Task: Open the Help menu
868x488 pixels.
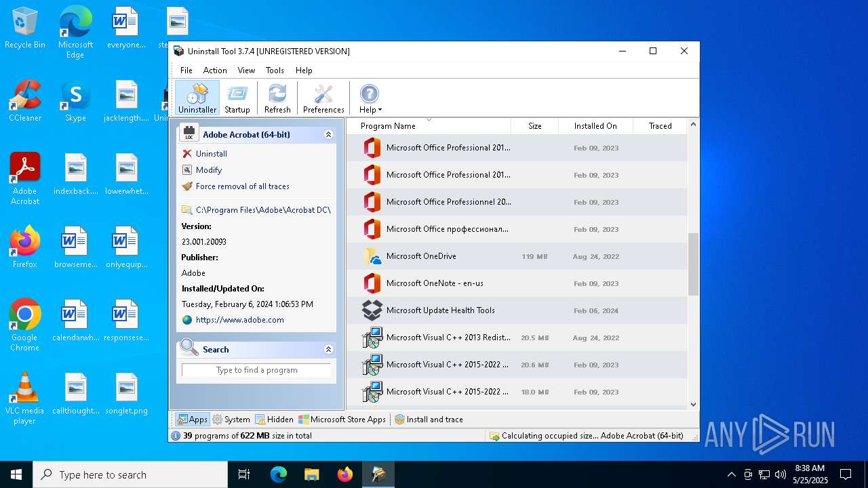Action: pyautogui.click(x=304, y=70)
